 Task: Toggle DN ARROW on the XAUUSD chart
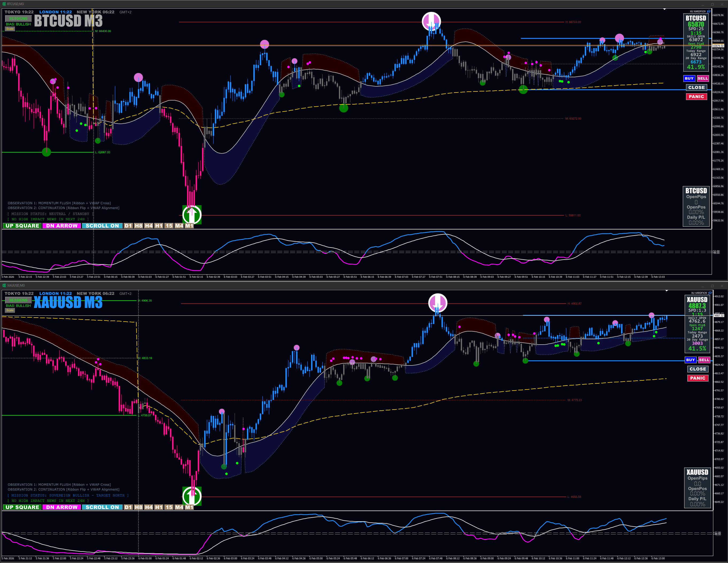coord(62,507)
